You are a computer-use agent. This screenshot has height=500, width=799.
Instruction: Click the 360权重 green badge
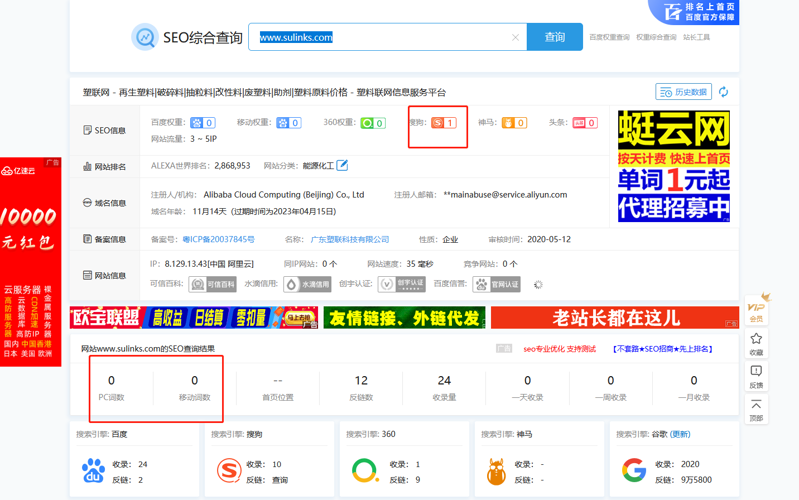tap(373, 123)
